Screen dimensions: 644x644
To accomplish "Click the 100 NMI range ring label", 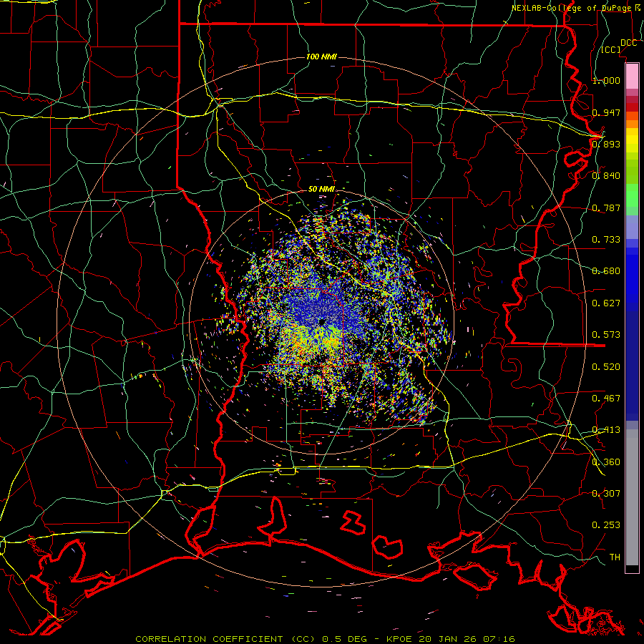I will tap(321, 57).
